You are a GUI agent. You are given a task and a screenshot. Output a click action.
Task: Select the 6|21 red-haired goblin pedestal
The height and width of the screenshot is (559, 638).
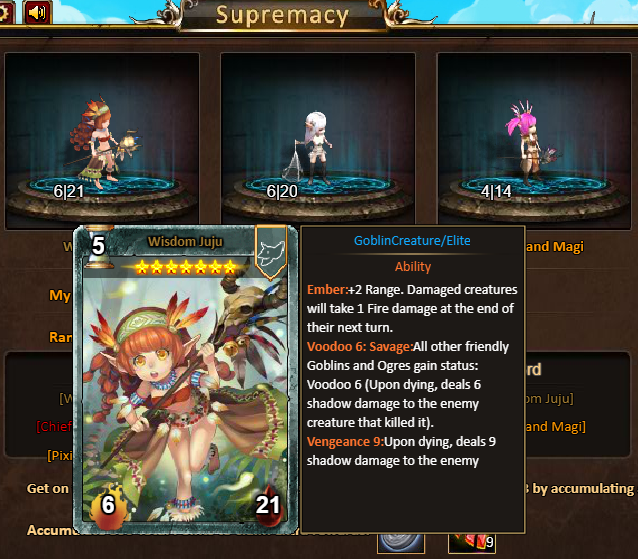(x=102, y=141)
